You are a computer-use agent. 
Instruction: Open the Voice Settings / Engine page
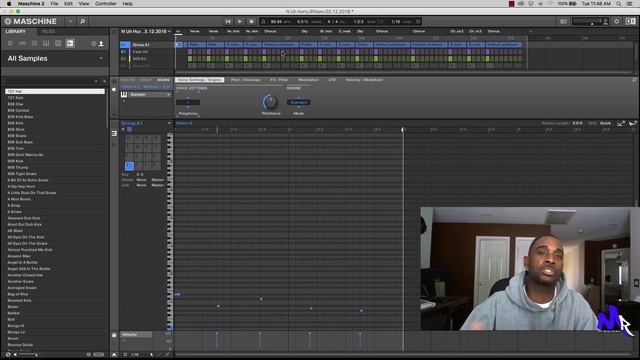pyautogui.click(x=200, y=80)
